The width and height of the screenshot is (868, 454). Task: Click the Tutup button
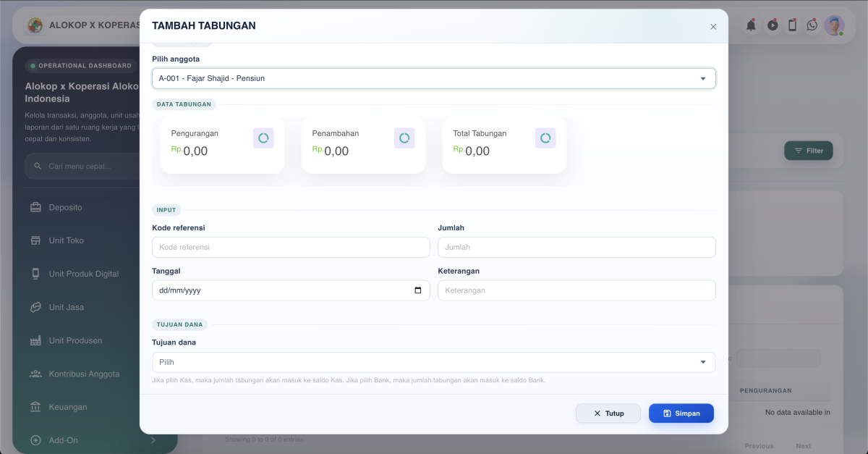tap(608, 413)
